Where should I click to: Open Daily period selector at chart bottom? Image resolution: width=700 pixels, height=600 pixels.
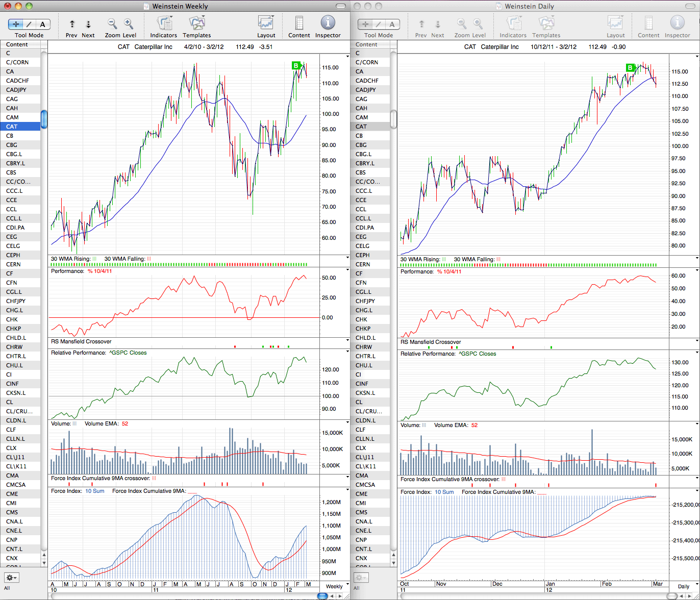683,586
